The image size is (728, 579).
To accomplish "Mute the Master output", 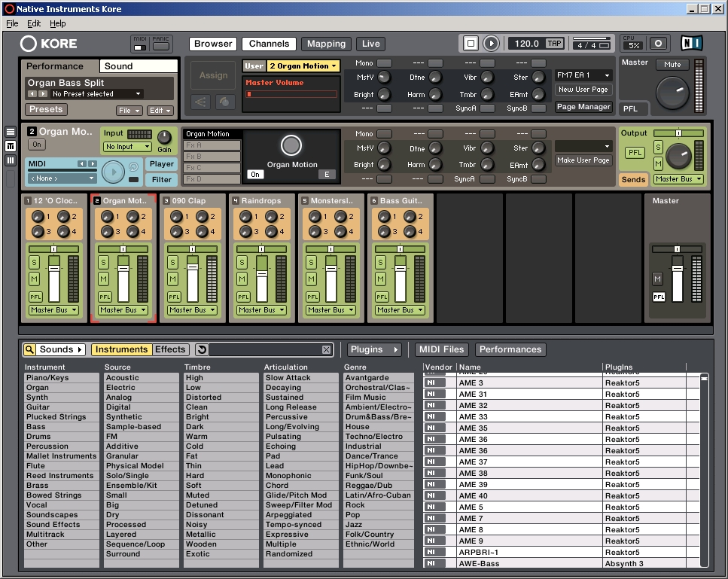I will click(x=672, y=65).
